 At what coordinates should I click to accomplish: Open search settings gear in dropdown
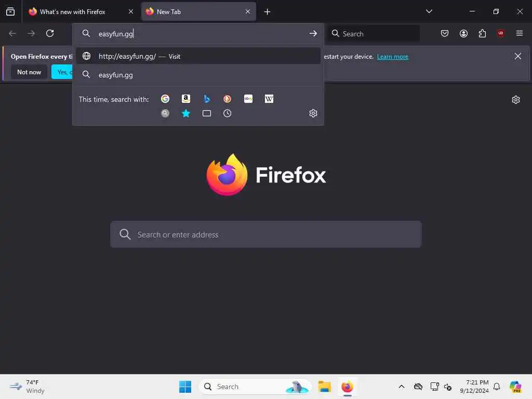tap(313, 113)
